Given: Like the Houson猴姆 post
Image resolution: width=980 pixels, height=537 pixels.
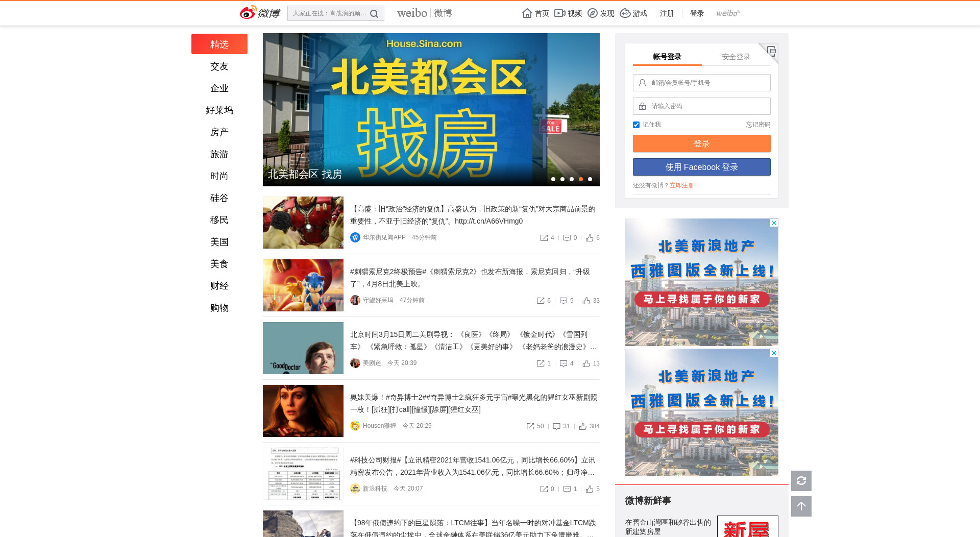Looking at the screenshot, I should pos(583,426).
